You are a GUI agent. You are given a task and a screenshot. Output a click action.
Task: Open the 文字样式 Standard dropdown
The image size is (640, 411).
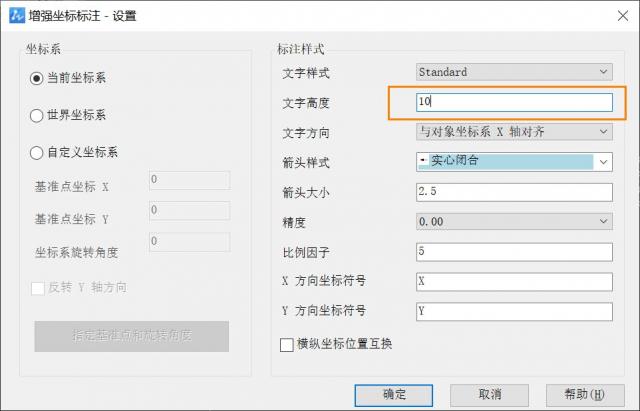[514, 72]
